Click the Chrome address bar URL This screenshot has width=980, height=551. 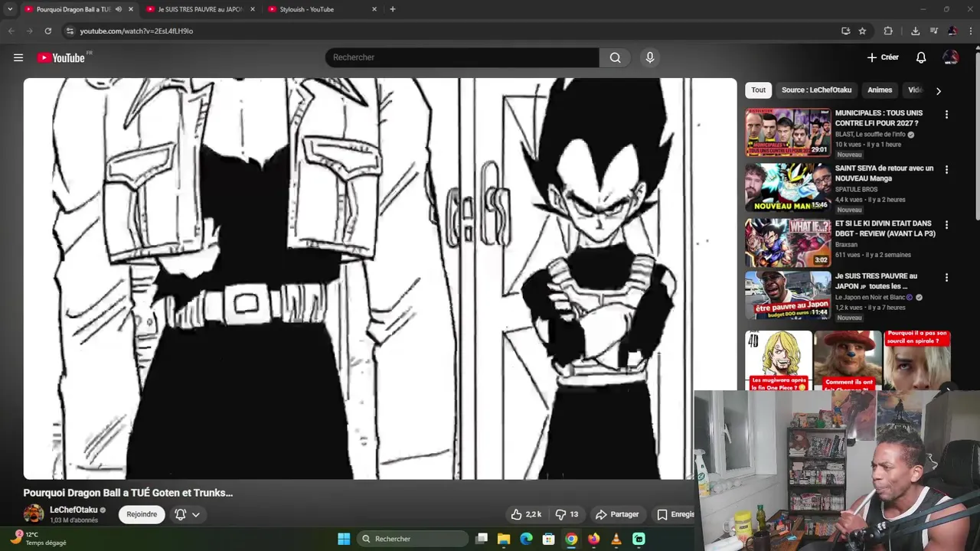[136, 31]
